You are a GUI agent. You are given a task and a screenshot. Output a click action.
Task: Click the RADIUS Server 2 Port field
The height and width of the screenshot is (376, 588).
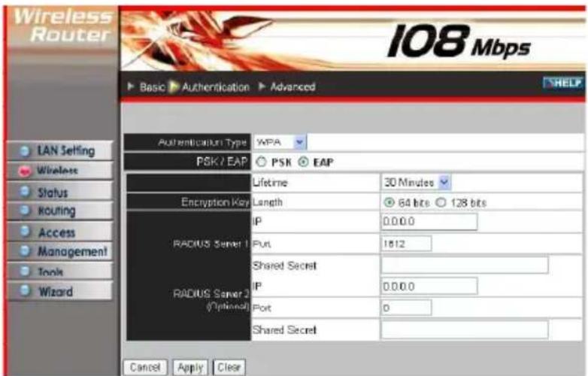[x=407, y=308]
